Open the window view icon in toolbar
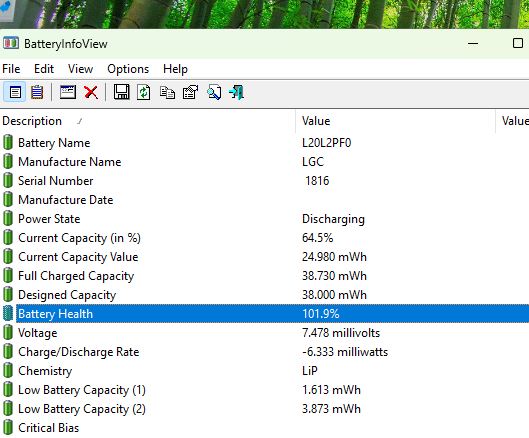This screenshot has height=438, width=529. pos(67,92)
